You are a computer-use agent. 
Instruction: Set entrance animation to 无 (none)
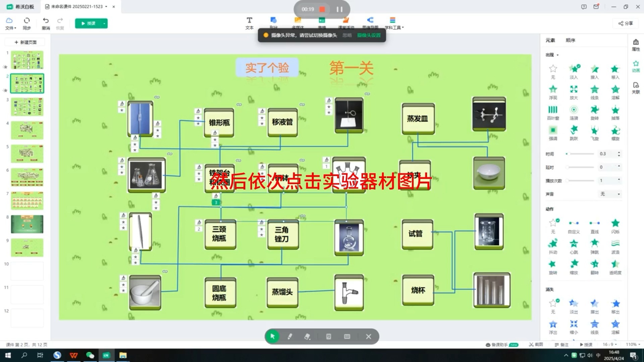tap(553, 71)
